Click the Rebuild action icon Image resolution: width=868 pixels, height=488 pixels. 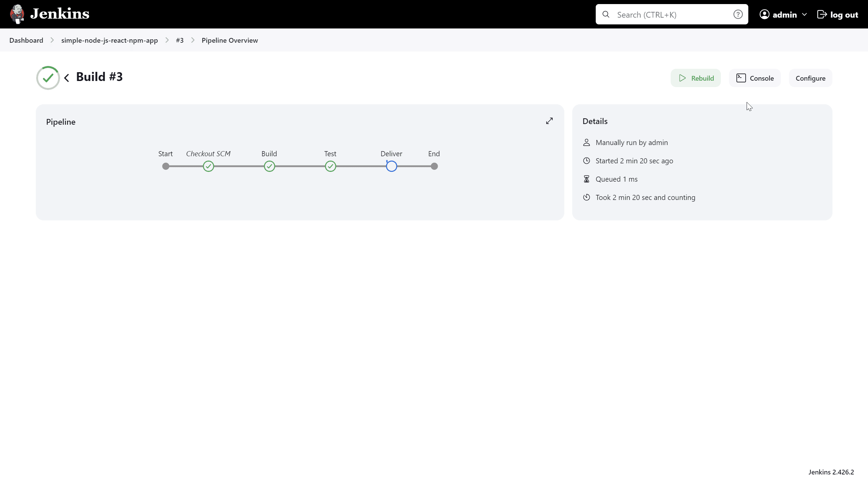(x=683, y=78)
